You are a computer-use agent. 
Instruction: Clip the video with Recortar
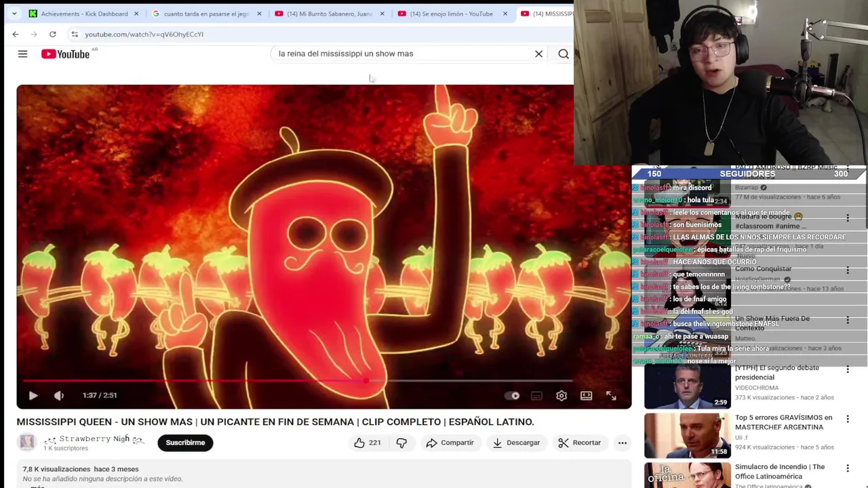[580, 443]
